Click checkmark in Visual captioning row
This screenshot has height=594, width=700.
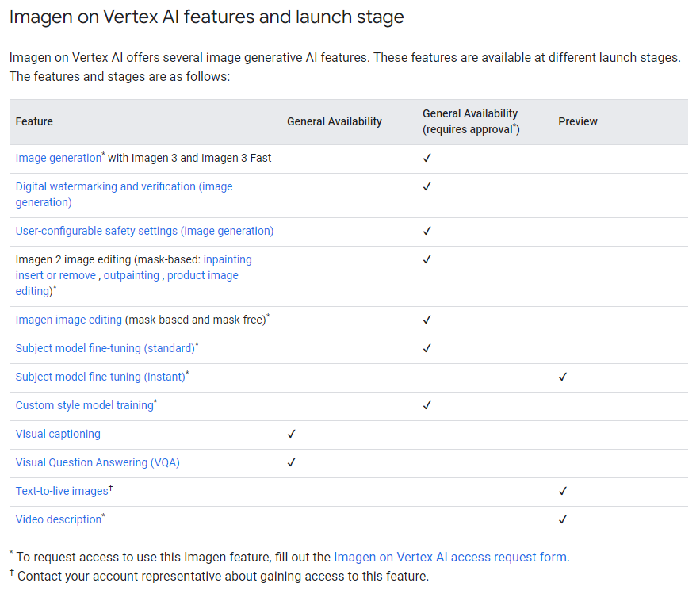291,434
